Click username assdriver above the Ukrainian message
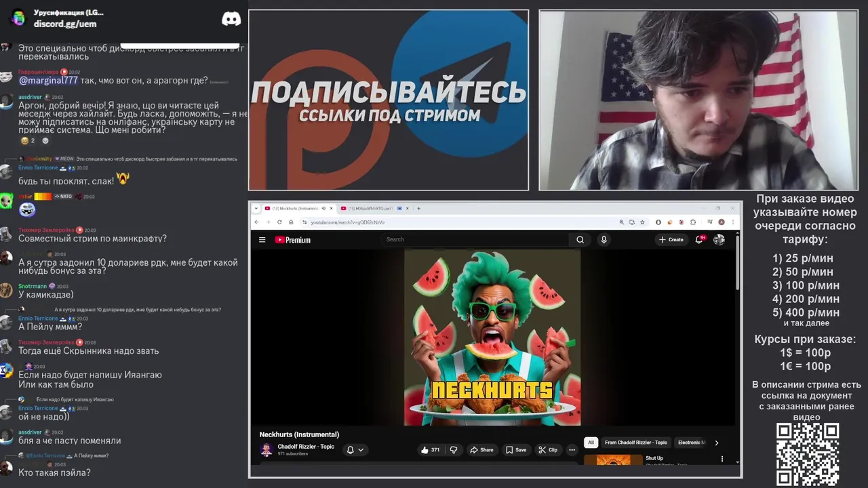 [30, 97]
